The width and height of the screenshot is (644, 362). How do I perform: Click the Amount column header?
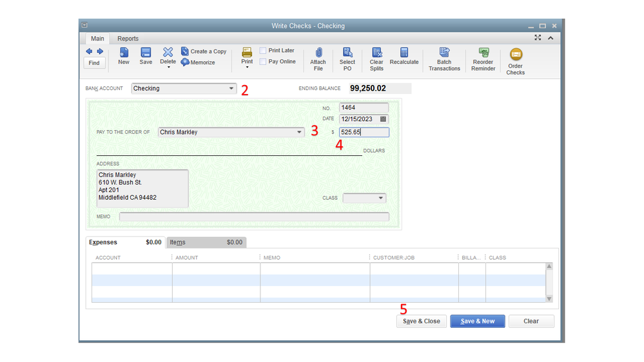pyautogui.click(x=187, y=258)
